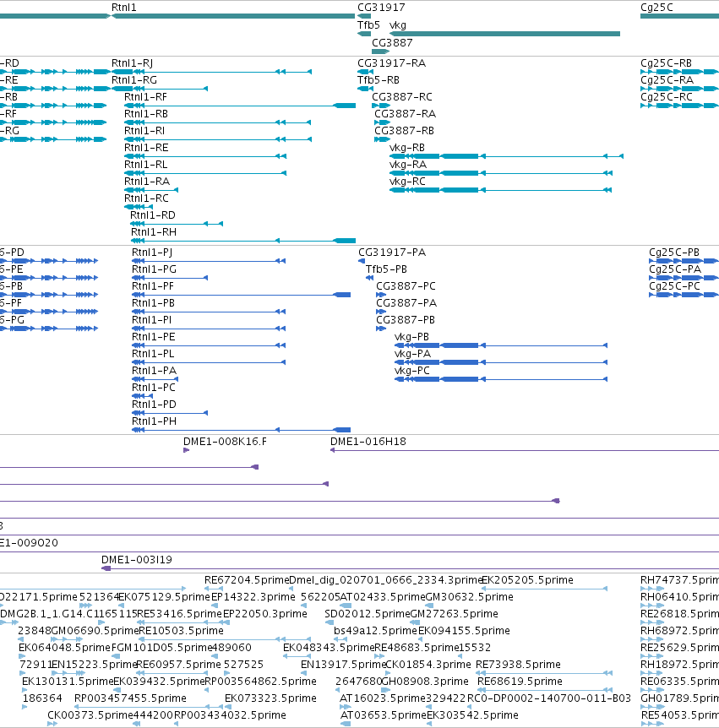Select the DME1-008K16.F clone label
Screen dimensions: 719x728
click(226, 442)
